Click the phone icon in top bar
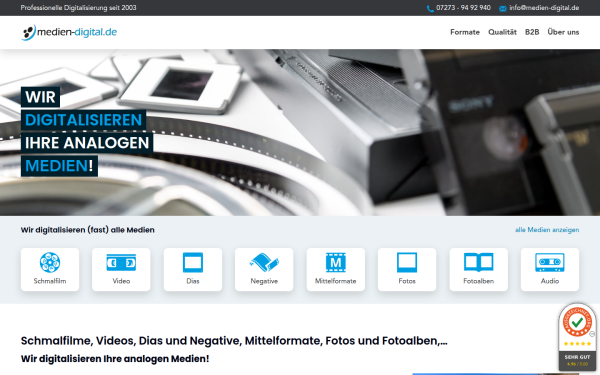The width and height of the screenshot is (600, 375). [430, 8]
